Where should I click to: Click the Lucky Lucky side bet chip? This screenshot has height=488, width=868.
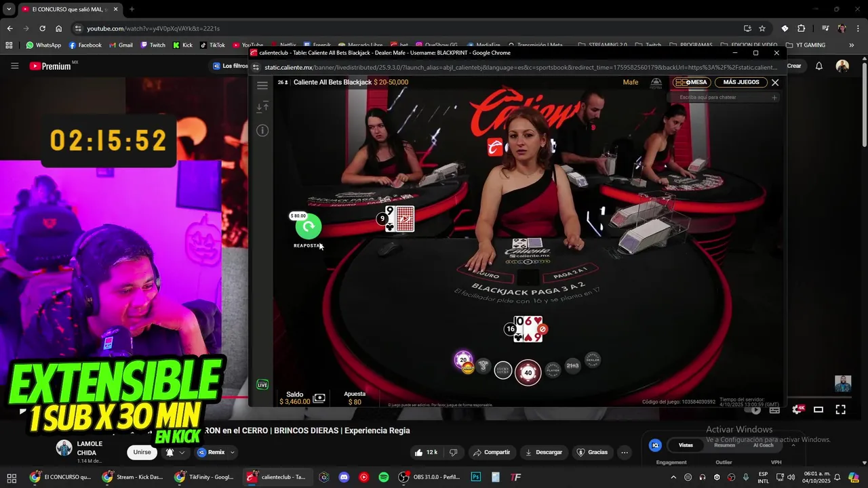[503, 370]
